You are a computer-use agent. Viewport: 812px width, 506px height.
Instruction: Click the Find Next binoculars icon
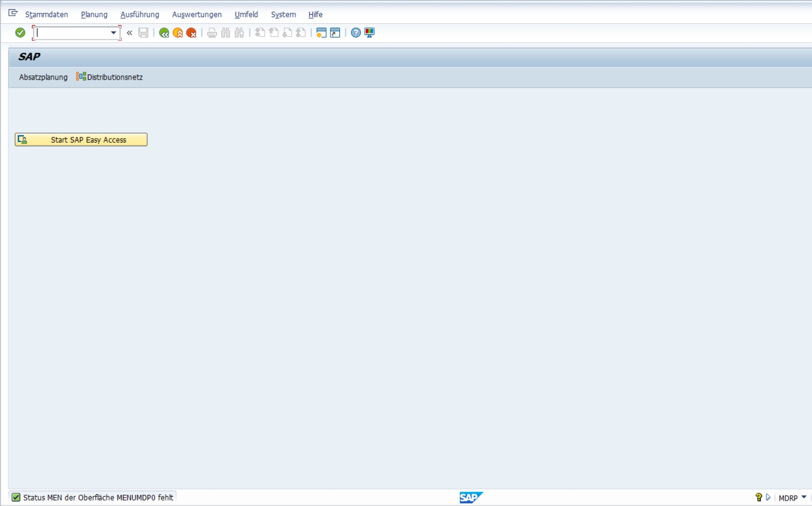[x=240, y=33]
